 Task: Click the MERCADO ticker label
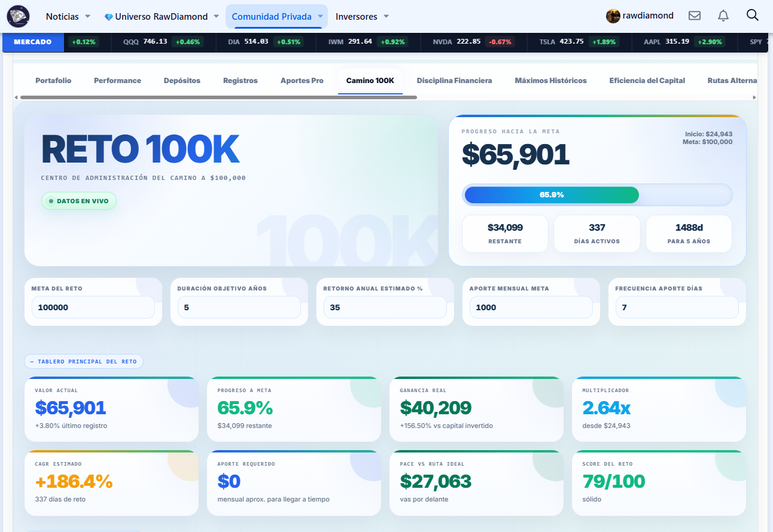click(x=33, y=42)
